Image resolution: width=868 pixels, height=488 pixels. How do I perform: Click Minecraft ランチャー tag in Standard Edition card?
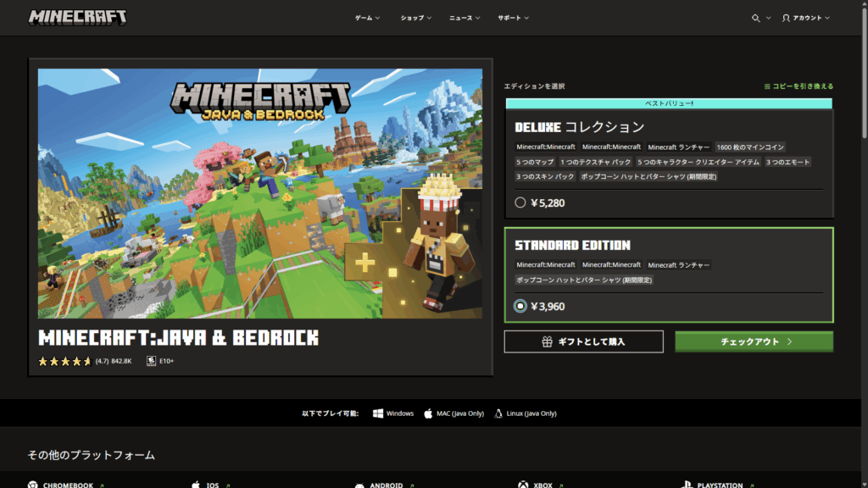pyautogui.click(x=679, y=265)
